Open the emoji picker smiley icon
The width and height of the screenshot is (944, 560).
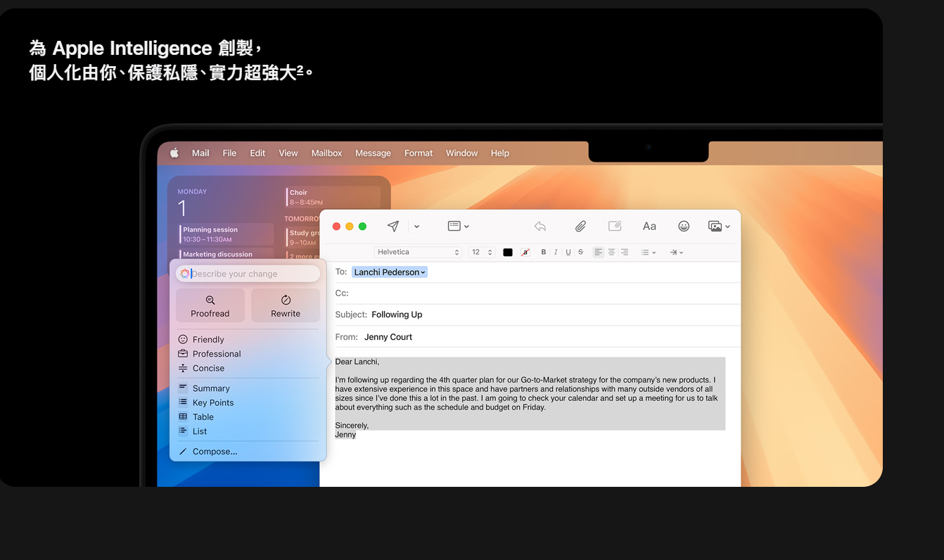pos(684,226)
